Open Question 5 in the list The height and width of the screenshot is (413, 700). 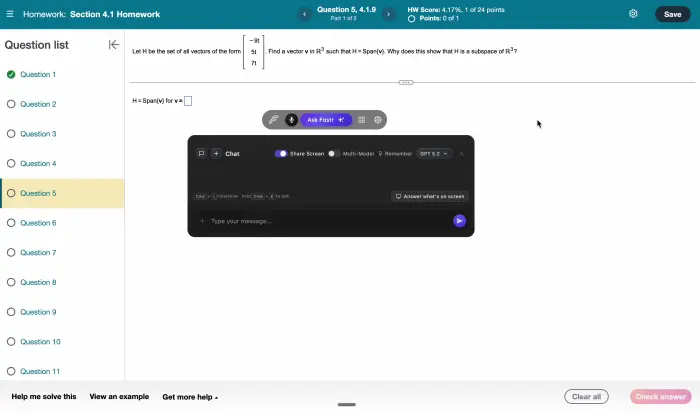tap(62, 193)
